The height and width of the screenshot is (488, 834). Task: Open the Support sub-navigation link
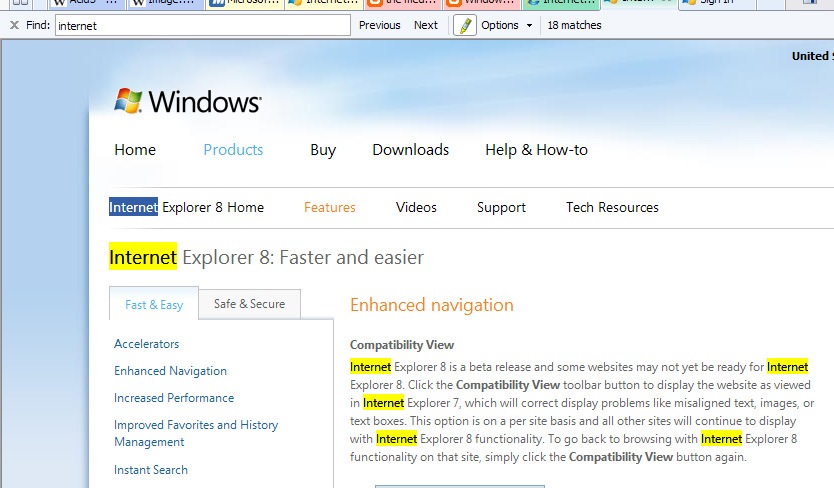click(501, 208)
